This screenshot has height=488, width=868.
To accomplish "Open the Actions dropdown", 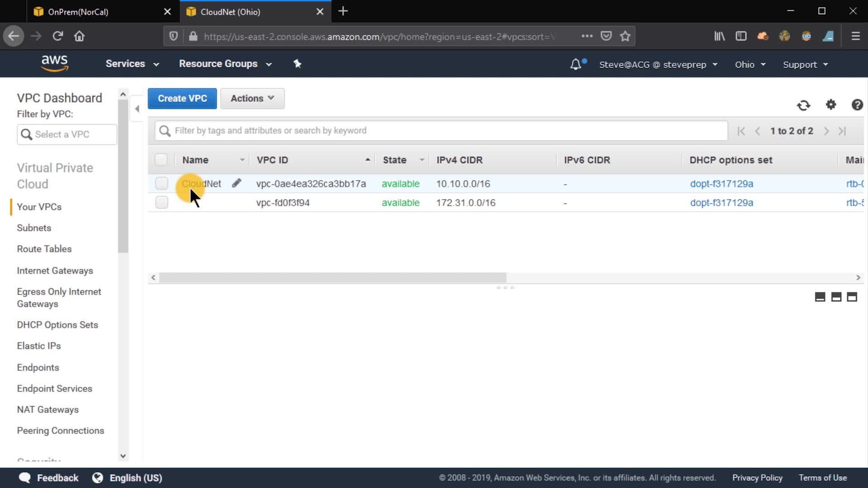I will tap(252, 99).
